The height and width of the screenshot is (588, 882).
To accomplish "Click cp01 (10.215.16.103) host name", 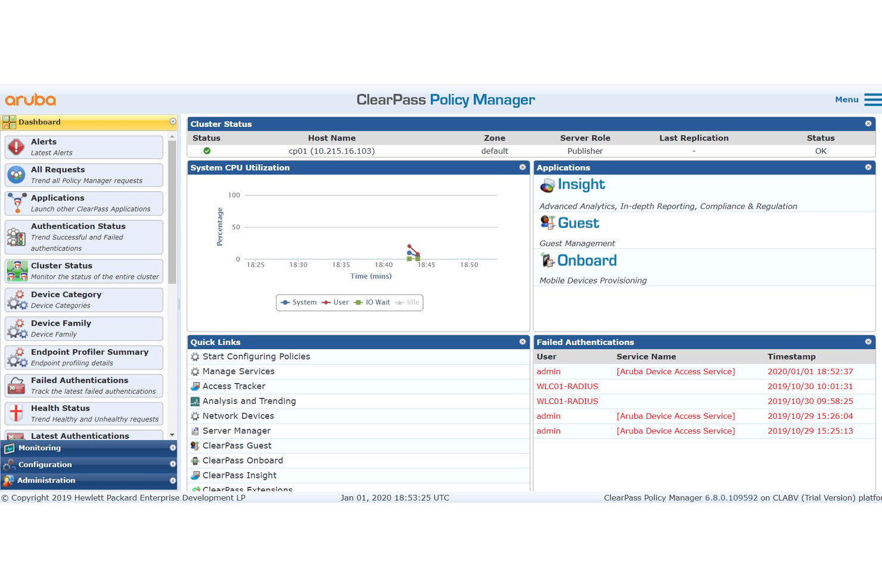I will 332,151.
